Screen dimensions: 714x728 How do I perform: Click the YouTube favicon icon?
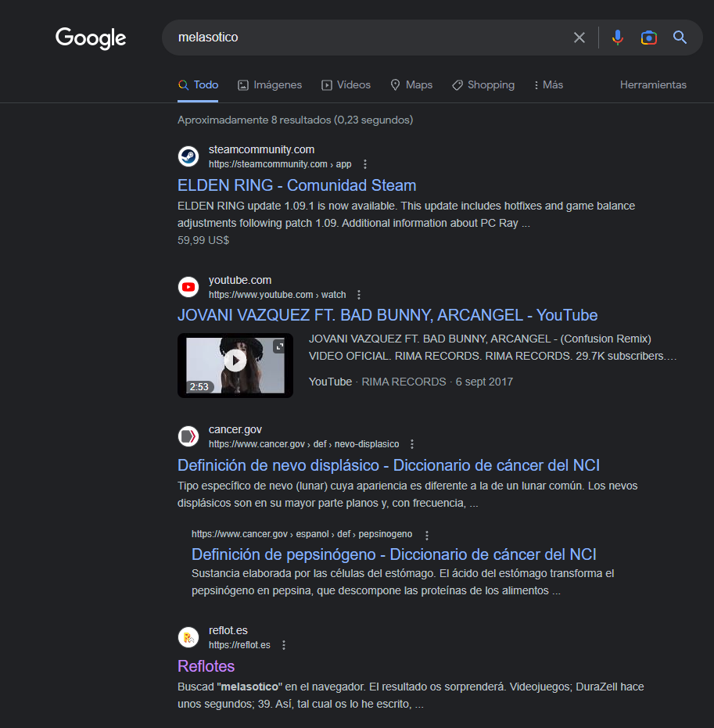pos(188,287)
